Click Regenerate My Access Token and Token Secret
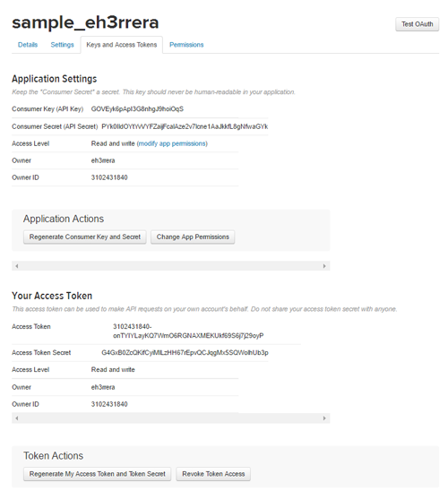This screenshot has width=448, height=491. click(x=97, y=474)
